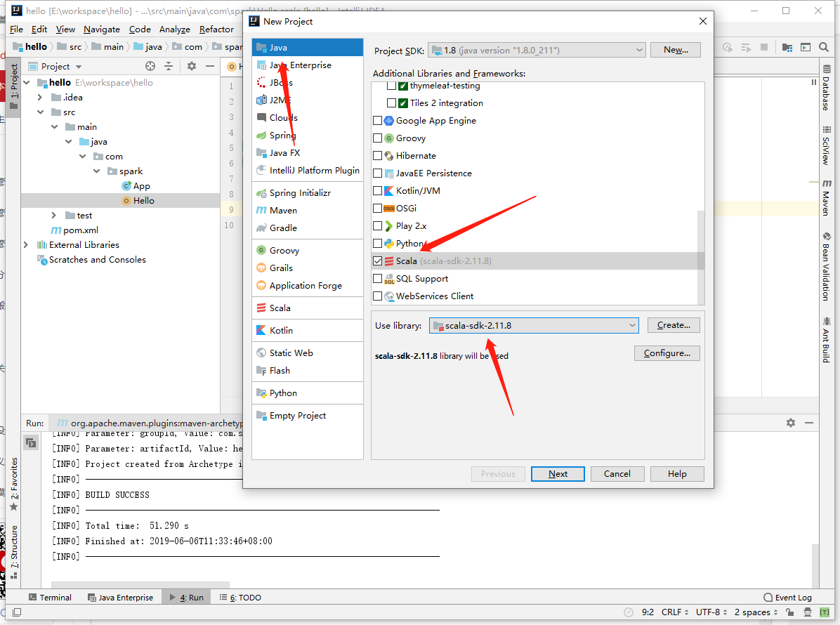
Task: Select Hello class in project tree
Action: click(x=143, y=200)
